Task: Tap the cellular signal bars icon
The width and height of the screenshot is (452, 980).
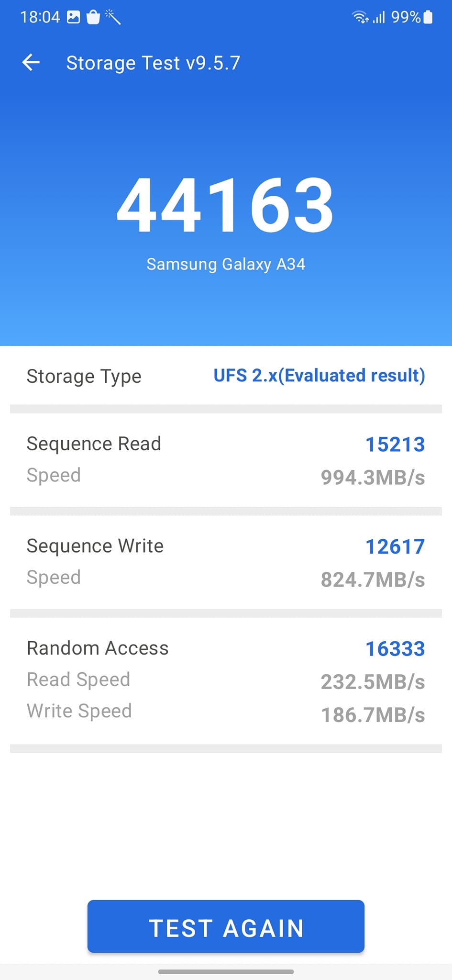Action: (379, 18)
